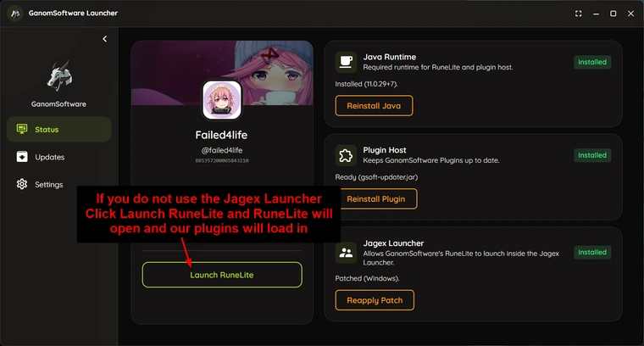Click the Plugin Host puzzle icon
The width and height of the screenshot is (644, 346).
click(346, 155)
